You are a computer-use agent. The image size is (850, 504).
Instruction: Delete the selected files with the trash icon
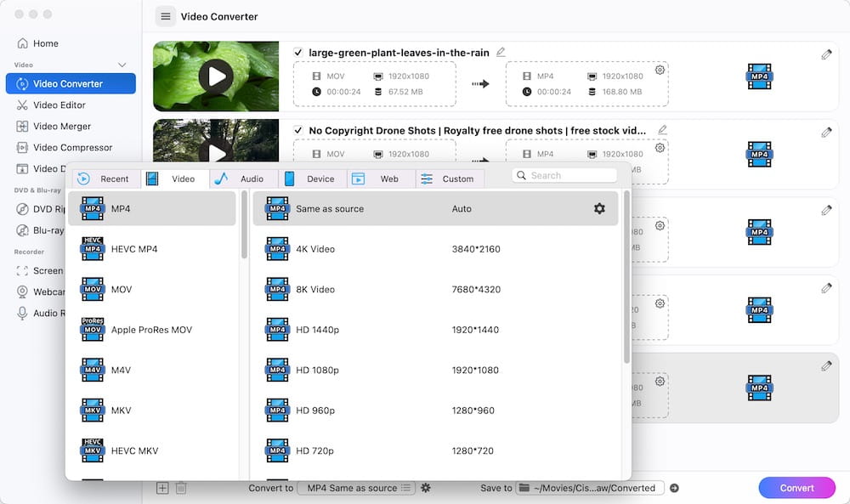[181, 488]
